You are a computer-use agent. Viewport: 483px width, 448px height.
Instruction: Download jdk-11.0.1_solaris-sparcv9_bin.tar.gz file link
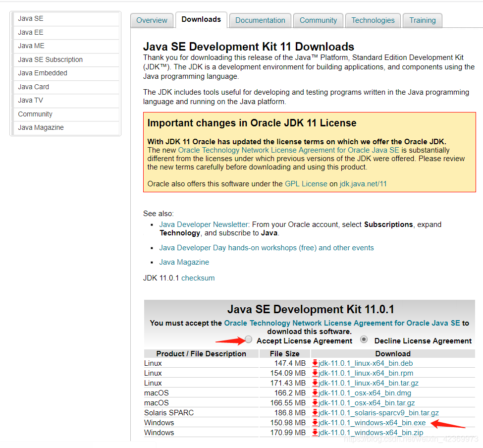click(378, 413)
